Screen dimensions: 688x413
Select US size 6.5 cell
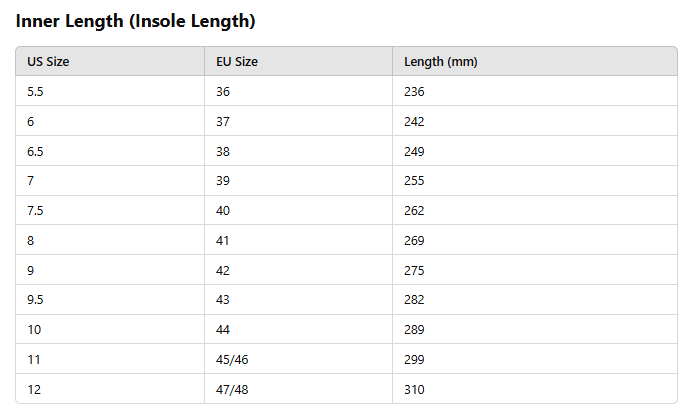36,152
